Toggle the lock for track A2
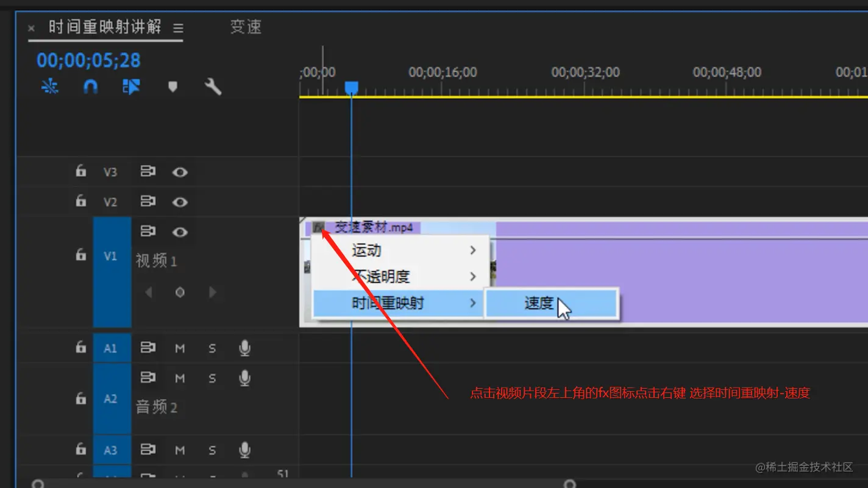 pos(81,398)
